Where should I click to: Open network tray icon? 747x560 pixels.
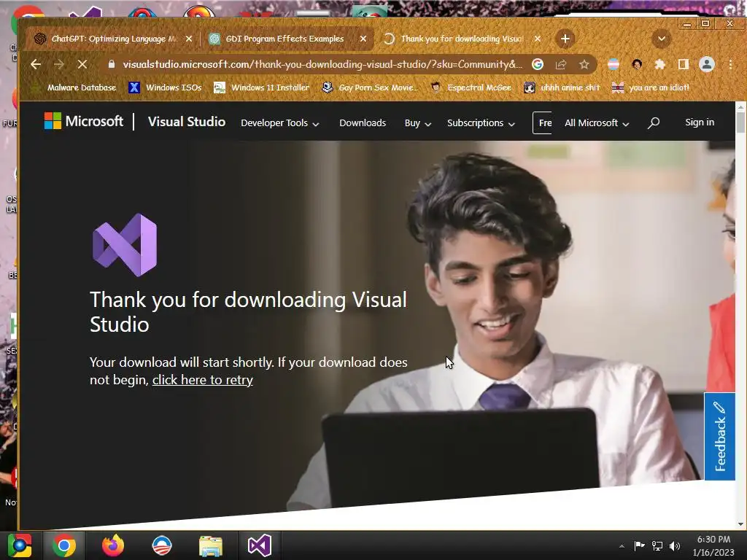pos(657,545)
